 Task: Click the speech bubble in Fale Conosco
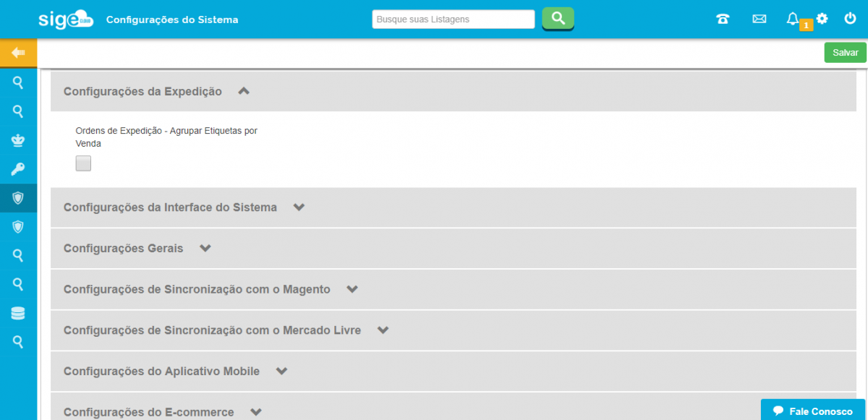tap(778, 411)
